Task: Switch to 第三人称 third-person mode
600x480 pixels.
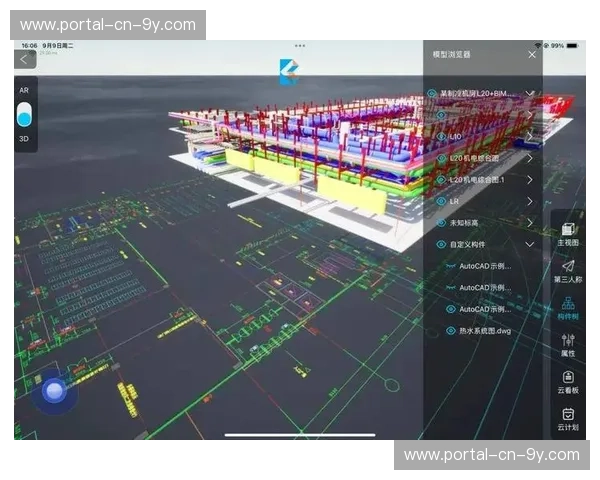Action: (567, 270)
